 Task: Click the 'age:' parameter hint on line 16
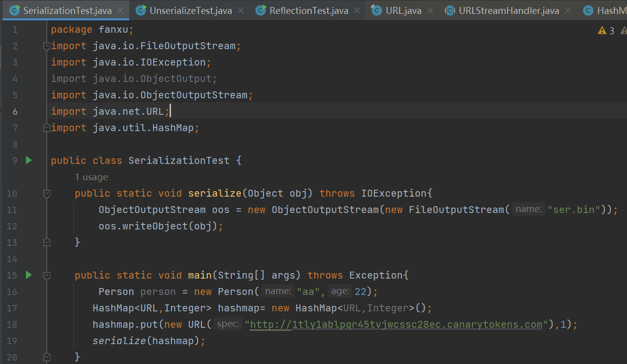click(x=340, y=291)
